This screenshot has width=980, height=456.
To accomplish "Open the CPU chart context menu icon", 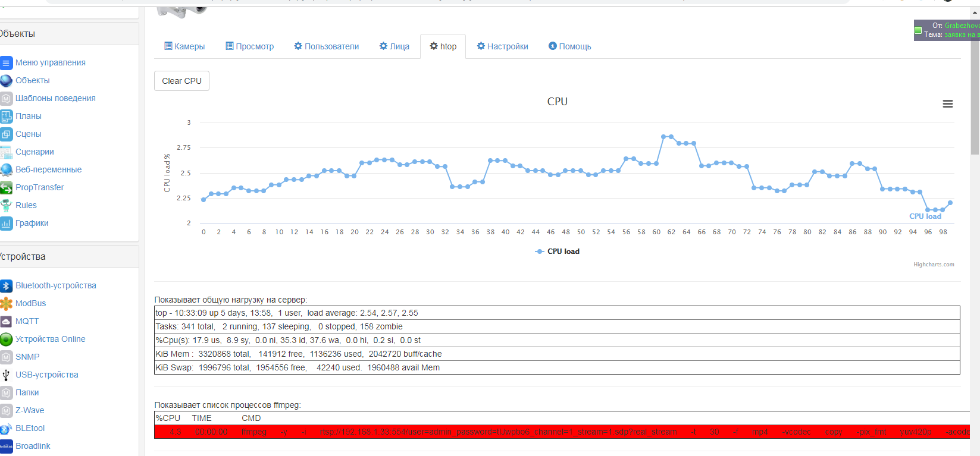I will point(948,104).
